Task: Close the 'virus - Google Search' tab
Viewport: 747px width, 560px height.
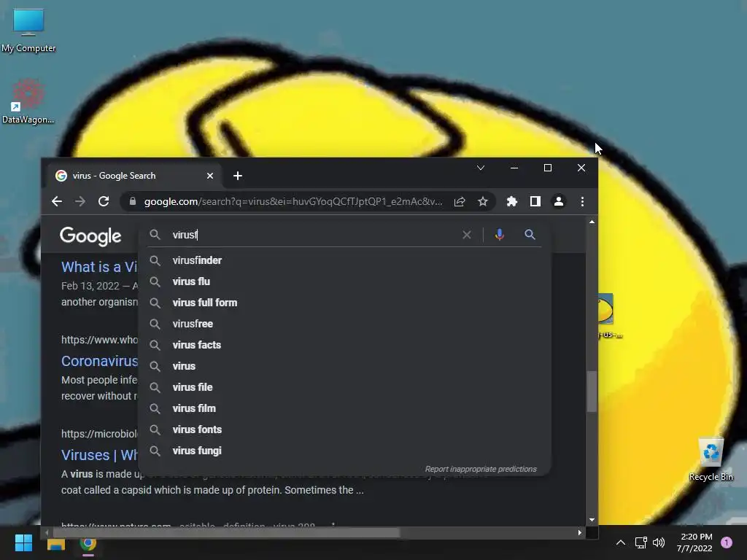Action: tap(209, 176)
